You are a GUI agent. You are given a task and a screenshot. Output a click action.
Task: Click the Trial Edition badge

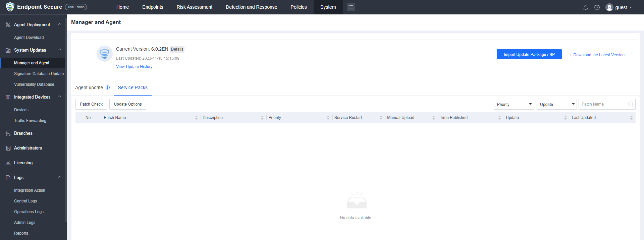(x=76, y=7)
